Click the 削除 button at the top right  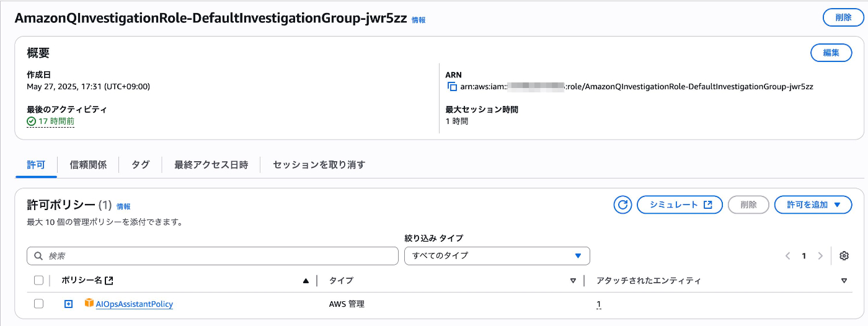[843, 17]
